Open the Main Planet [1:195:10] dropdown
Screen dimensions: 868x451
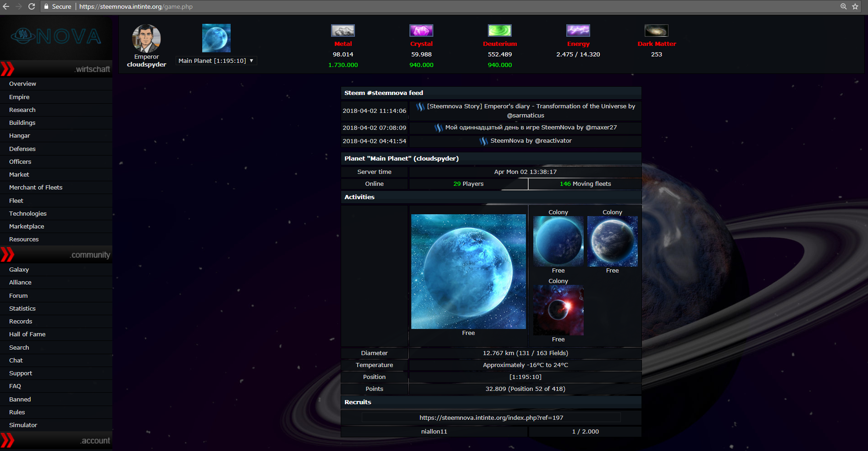click(216, 61)
